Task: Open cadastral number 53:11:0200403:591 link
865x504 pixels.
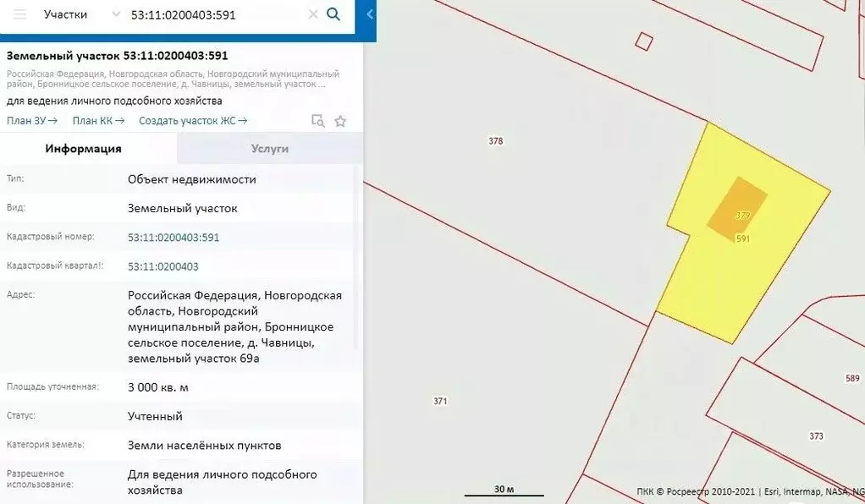Action: [172, 238]
